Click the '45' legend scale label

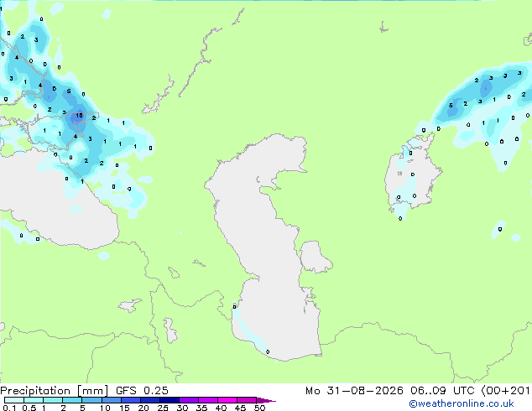point(240,408)
